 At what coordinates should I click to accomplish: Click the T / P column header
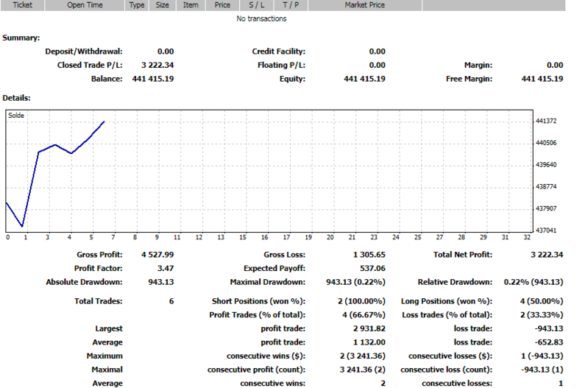pyautogui.click(x=291, y=5)
